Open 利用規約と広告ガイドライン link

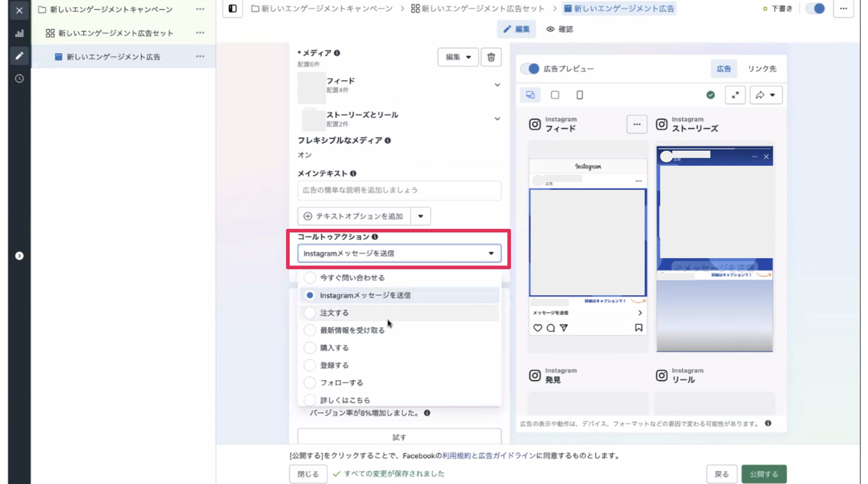[489, 455]
